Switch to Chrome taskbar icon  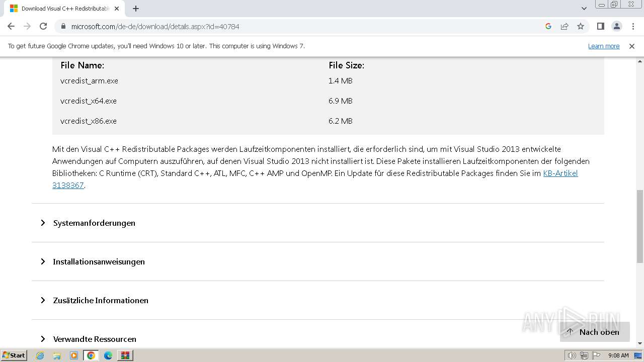(91, 355)
